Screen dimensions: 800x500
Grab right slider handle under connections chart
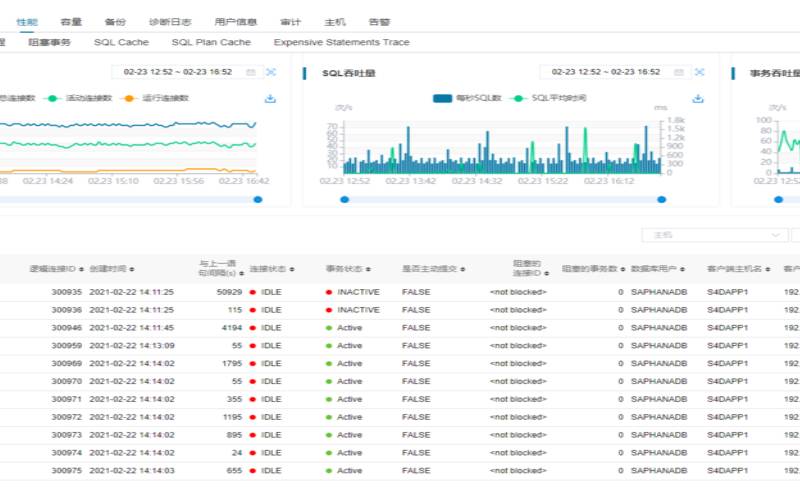(258, 199)
